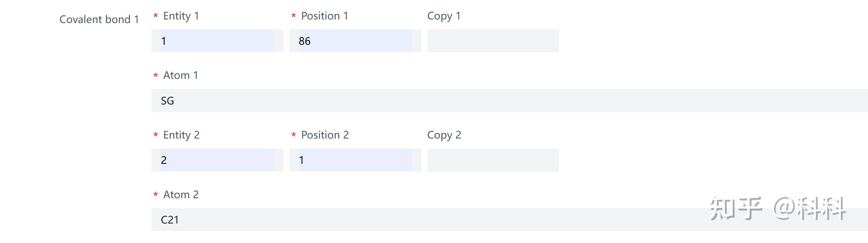Focus the Entity 2 input field
This screenshot has height=243, width=868.
click(x=217, y=160)
